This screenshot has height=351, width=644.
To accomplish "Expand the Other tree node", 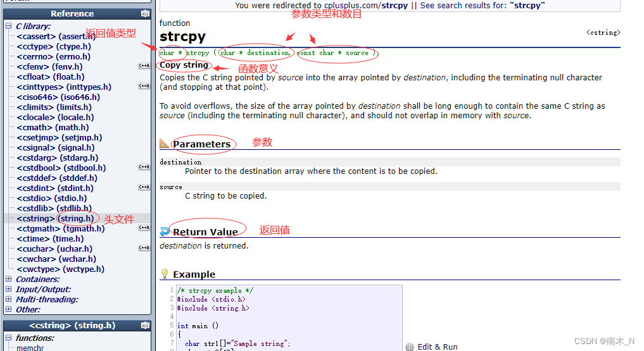I will point(9,309).
